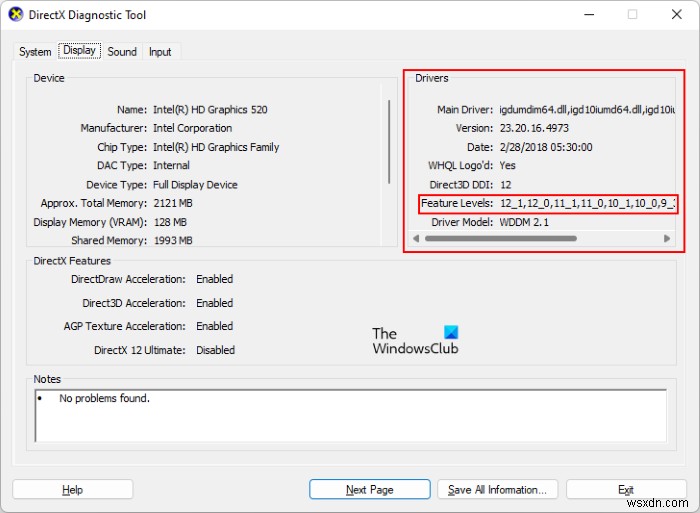Click Save All Information button

[497, 490]
